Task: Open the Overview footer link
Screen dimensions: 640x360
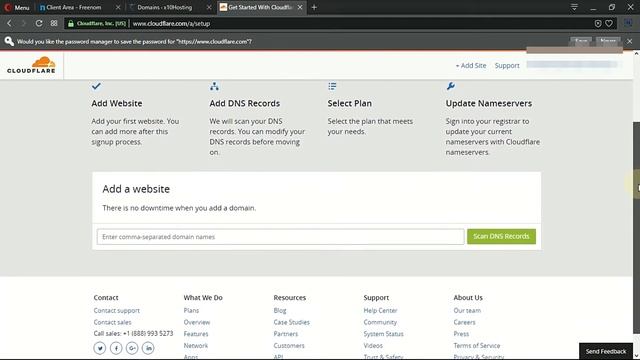Action: pyautogui.click(x=197, y=322)
